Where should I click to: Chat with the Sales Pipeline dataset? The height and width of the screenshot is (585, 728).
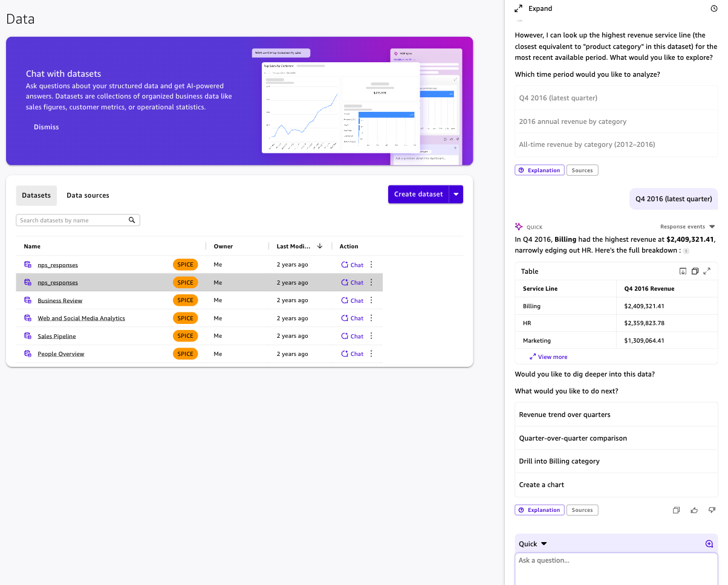click(353, 336)
